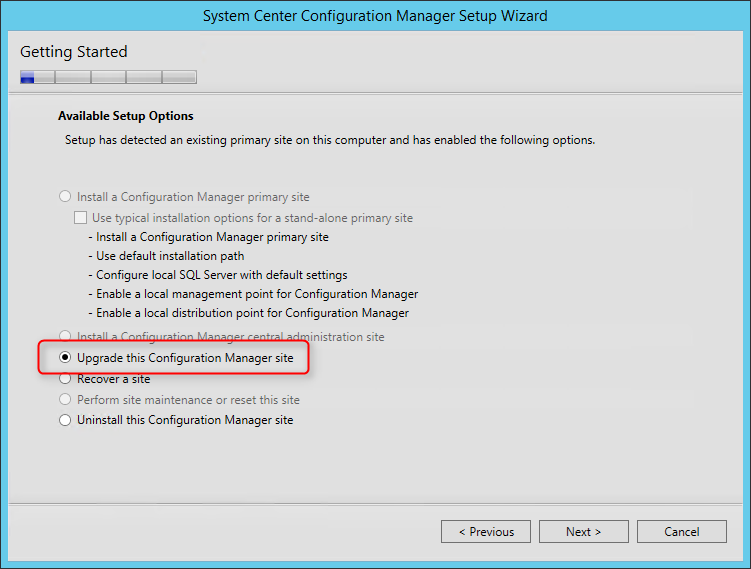Click the Getting Started heading
751x569 pixels.
[x=74, y=52]
